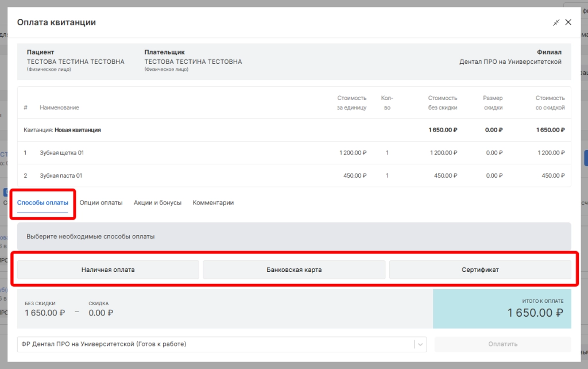Screen dimensions: 588x369
Task: Select the Зубная паста 01 row
Action: 61,176
